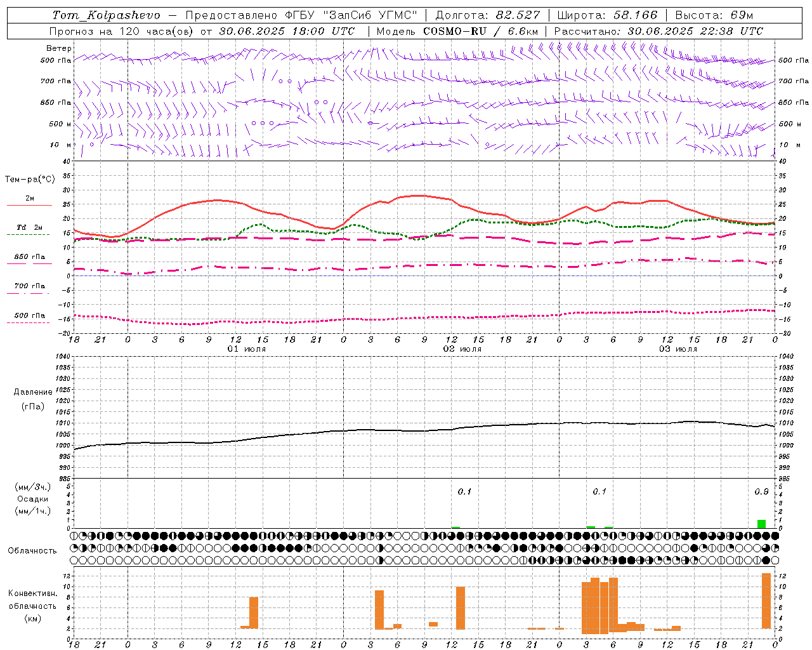The width and height of the screenshot is (812, 650).
Task: Click the longitude value Долгота: 82.527
Action: 487,15
